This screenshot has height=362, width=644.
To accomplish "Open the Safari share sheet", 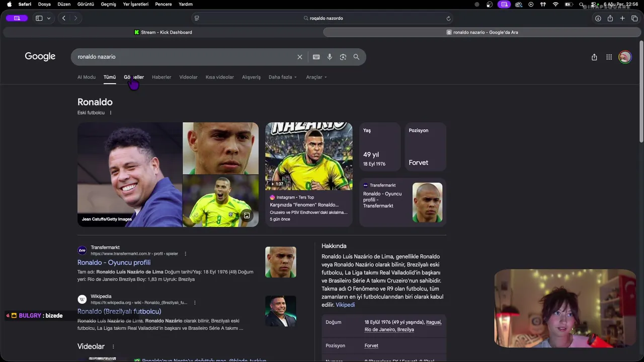I will [610, 18].
